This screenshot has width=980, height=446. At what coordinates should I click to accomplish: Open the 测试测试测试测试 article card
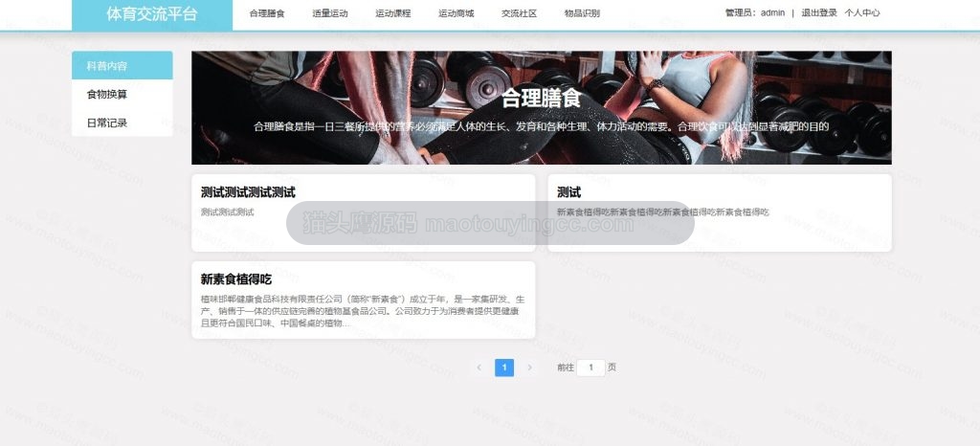point(363,213)
